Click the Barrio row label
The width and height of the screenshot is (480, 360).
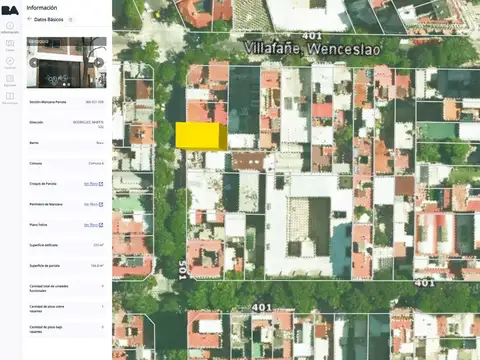34,143
